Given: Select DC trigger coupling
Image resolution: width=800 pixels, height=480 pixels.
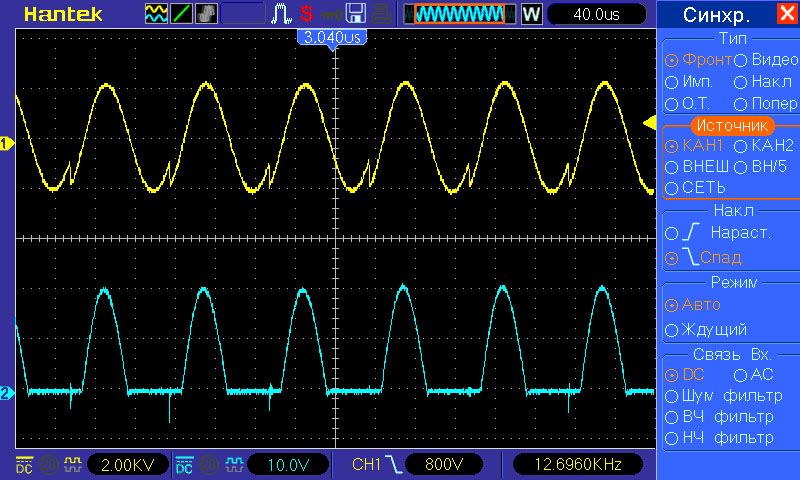Looking at the screenshot, I should point(685,375).
